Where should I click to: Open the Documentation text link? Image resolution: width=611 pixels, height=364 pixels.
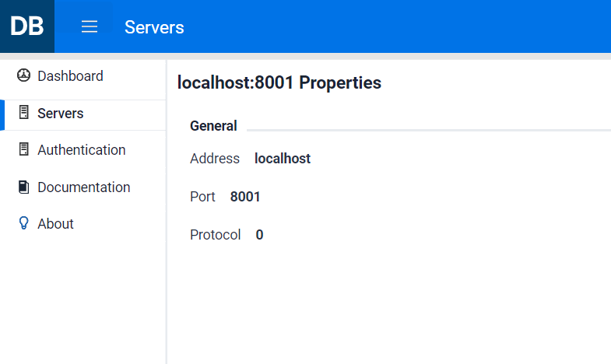[x=83, y=187]
